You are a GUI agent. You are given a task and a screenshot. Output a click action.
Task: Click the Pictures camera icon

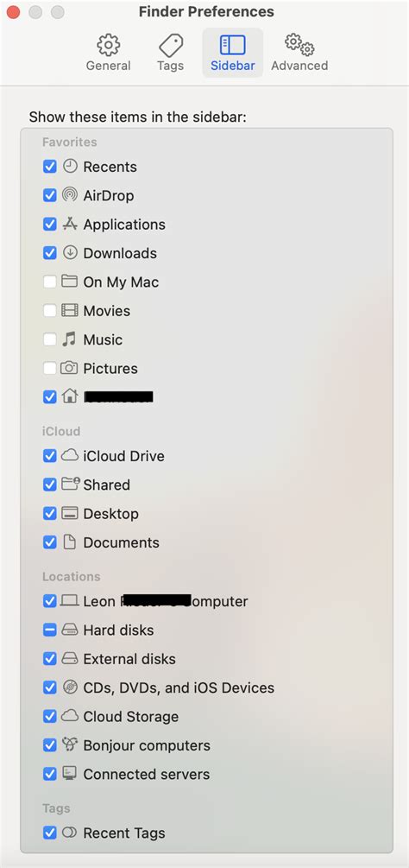pos(69,368)
